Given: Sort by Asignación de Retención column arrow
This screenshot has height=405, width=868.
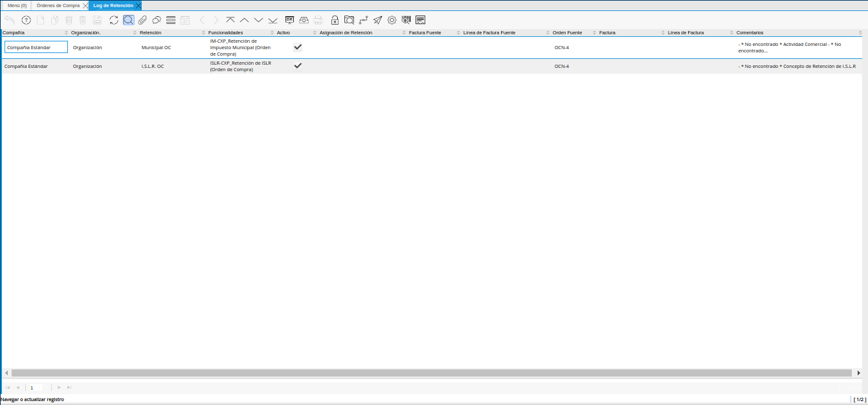Looking at the screenshot, I should 404,32.
